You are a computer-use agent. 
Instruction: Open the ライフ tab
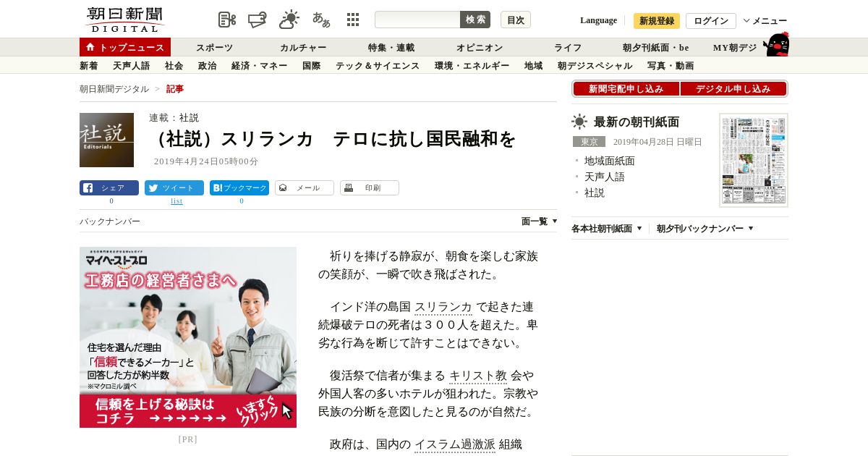click(x=568, y=48)
